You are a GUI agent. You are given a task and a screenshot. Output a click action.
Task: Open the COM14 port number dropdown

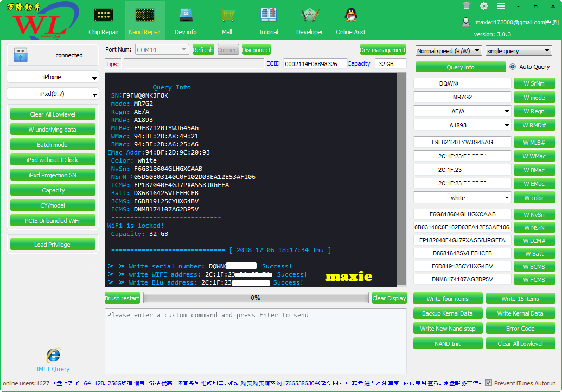pos(162,49)
